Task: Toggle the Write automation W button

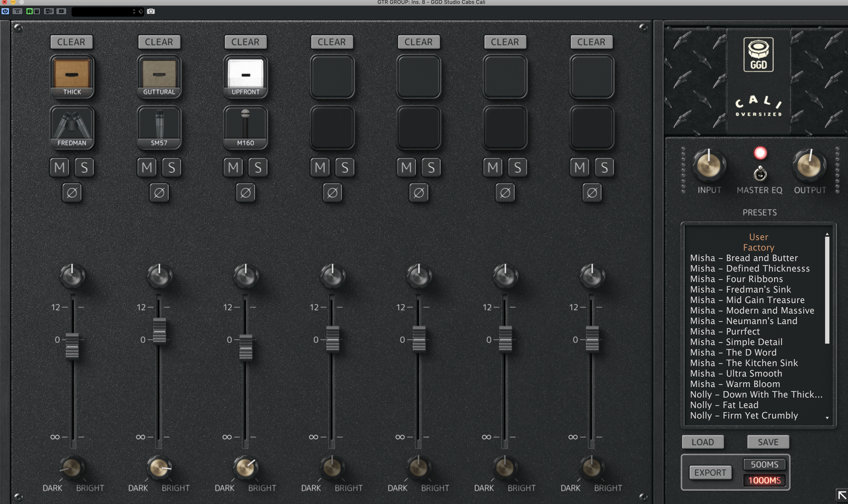Action: tap(37, 11)
